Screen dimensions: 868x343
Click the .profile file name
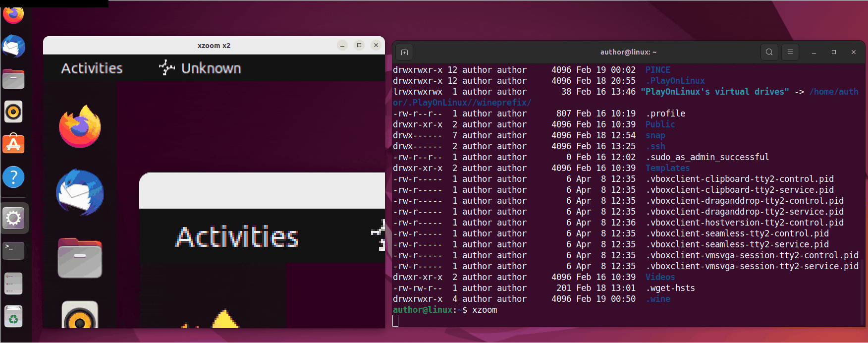665,114
